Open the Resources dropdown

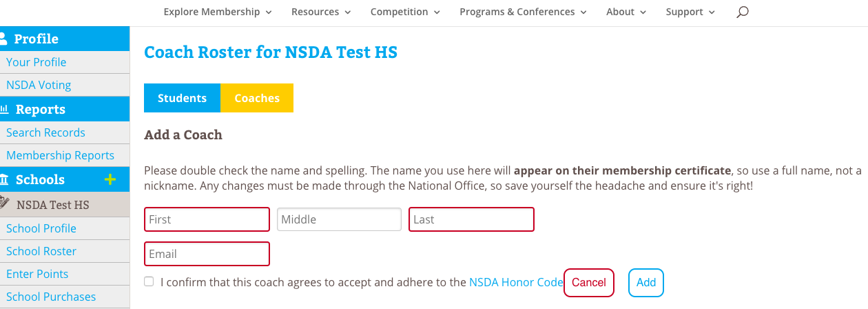321,12
